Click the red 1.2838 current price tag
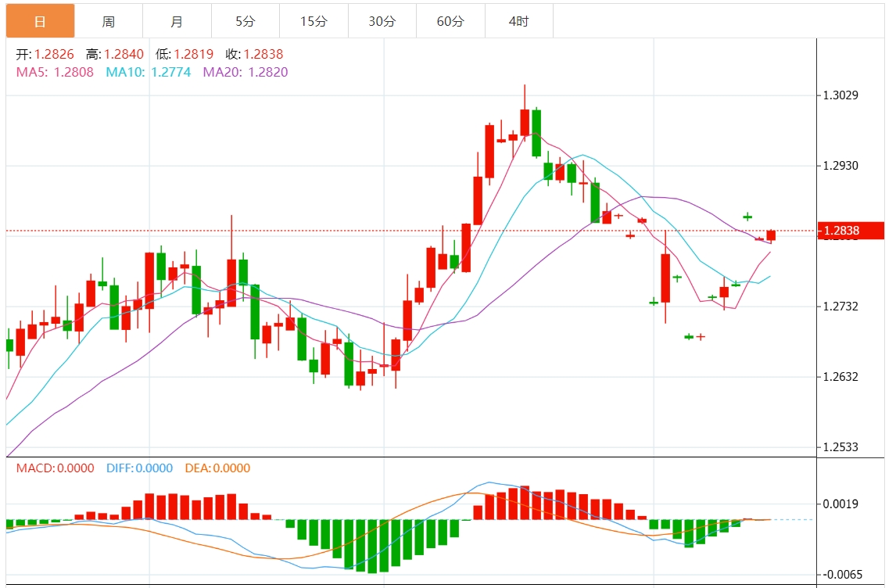 [851, 231]
